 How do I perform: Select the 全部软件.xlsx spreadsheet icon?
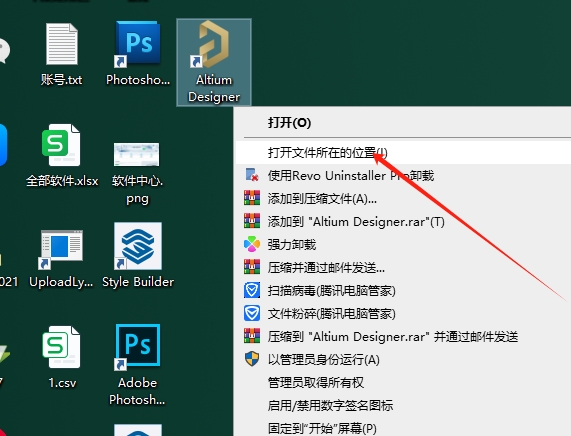pyautogui.click(x=61, y=145)
